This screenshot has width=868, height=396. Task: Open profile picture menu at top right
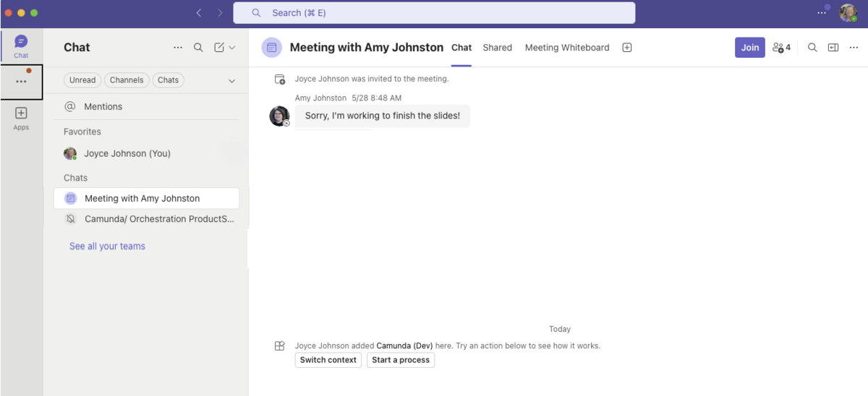tap(848, 12)
